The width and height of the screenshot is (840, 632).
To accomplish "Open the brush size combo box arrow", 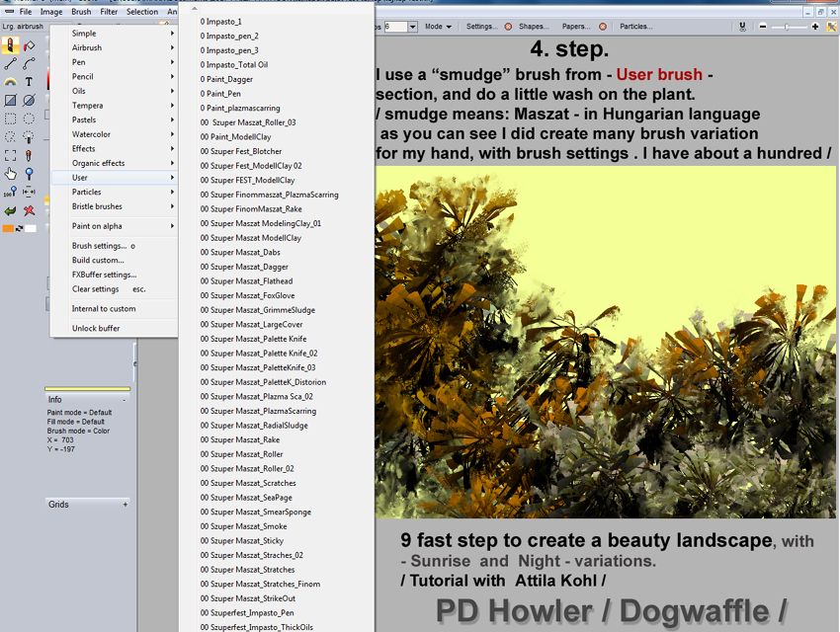I will (x=412, y=27).
